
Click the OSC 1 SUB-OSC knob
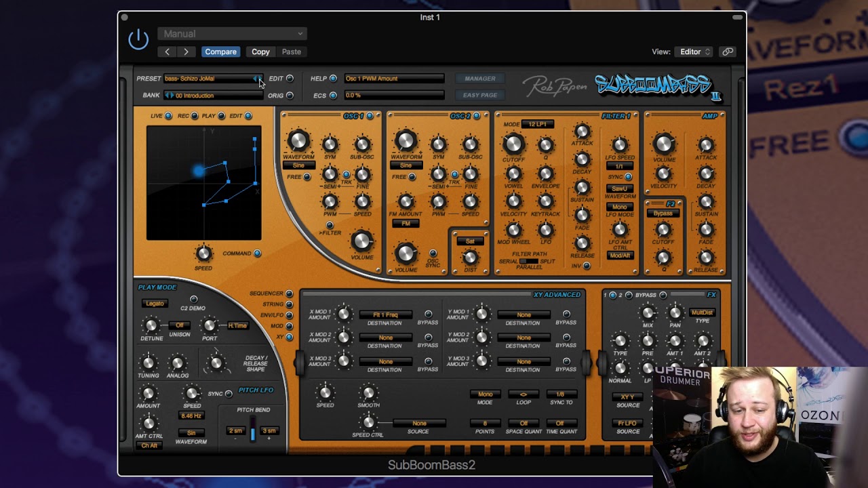click(362, 144)
